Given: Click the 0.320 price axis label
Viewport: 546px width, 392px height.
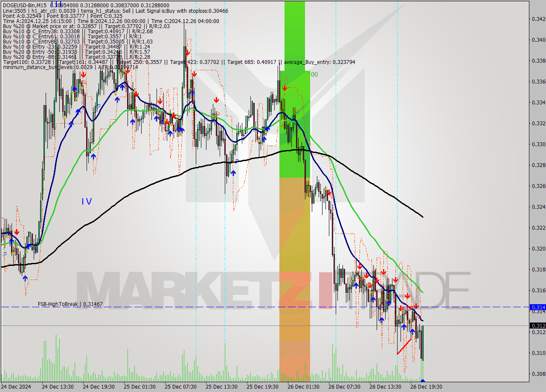Looking at the screenshot, I should pyautogui.click(x=538, y=248).
